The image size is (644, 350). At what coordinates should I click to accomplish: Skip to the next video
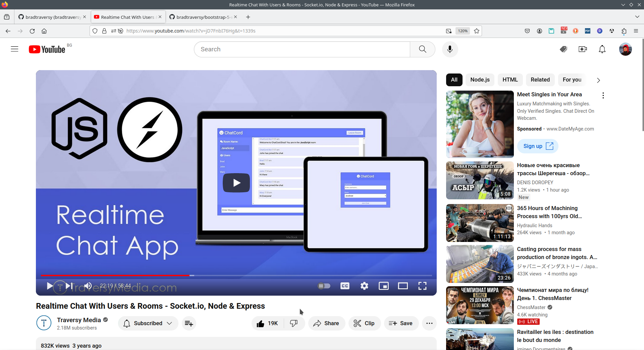[x=69, y=286]
